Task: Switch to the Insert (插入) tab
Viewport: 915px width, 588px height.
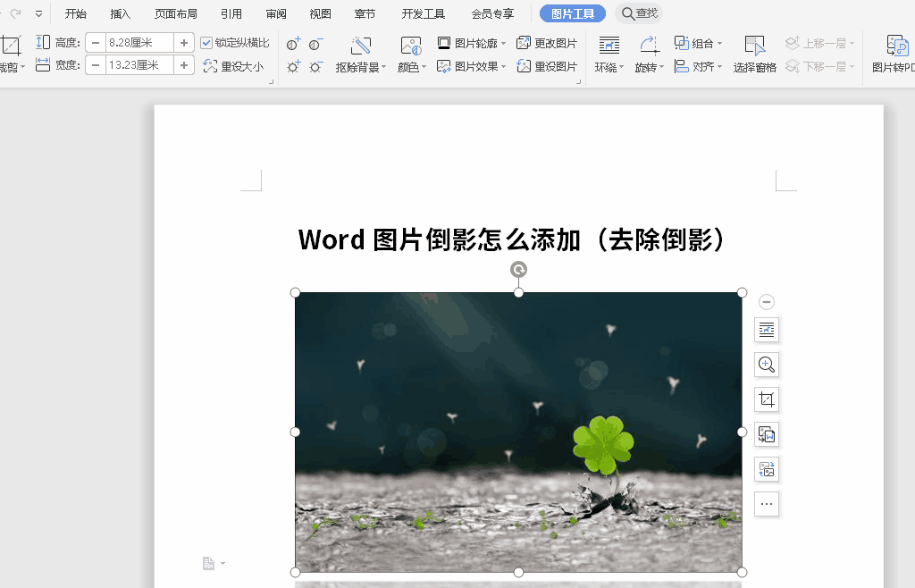Action: [x=120, y=13]
